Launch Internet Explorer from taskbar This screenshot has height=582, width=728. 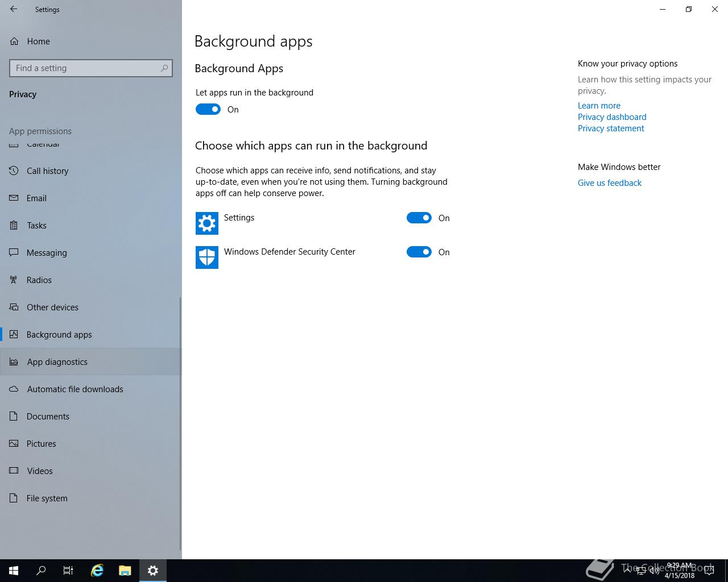97,571
